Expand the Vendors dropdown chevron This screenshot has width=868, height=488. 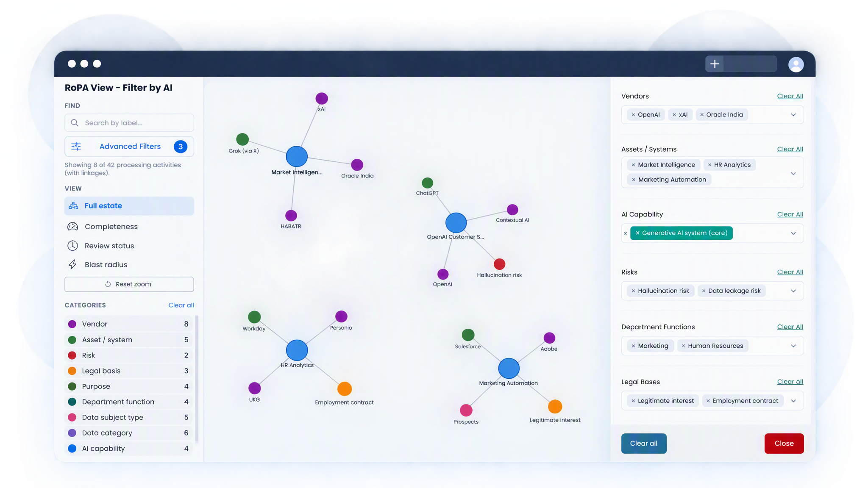coord(793,115)
